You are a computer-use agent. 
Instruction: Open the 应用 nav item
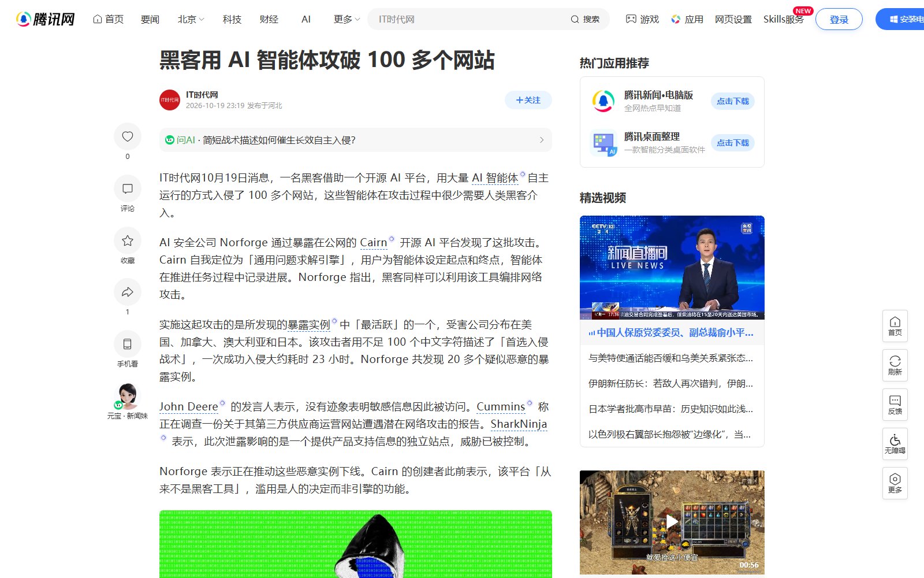(x=687, y=19)
